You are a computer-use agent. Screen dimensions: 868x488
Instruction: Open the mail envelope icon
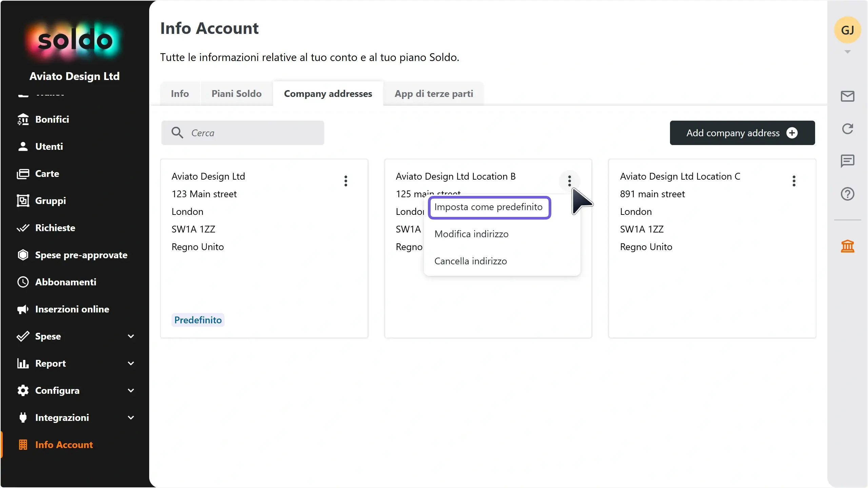coord(847,96)
